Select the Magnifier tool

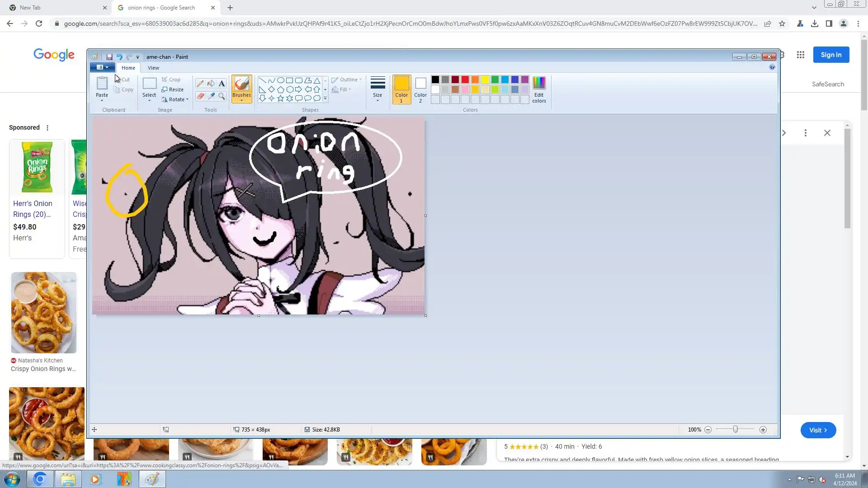[x=222, y=96]
